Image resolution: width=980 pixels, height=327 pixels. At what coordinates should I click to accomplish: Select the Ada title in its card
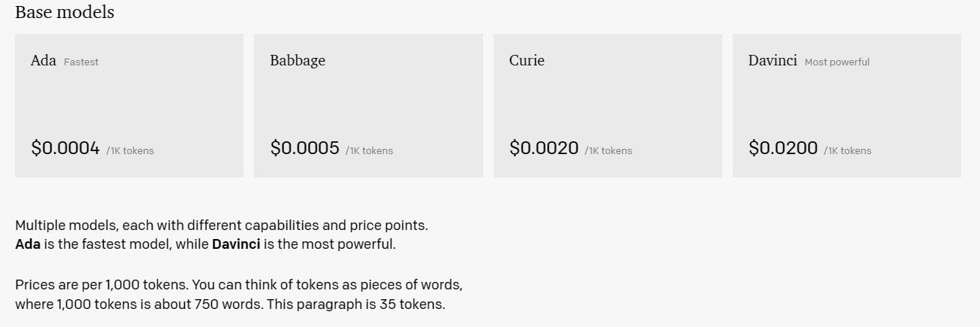pyautogui.click(x=44, y=61)
